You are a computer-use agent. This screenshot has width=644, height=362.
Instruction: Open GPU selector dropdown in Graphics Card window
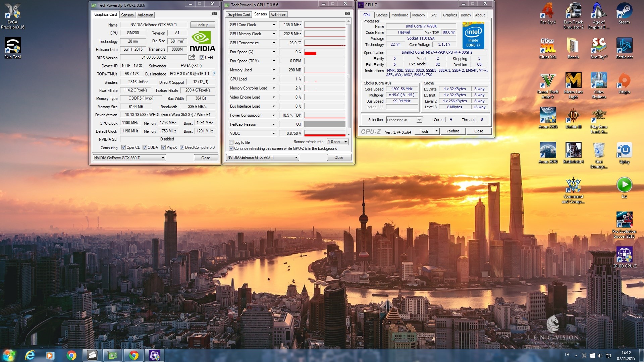[x=129, y=158]
